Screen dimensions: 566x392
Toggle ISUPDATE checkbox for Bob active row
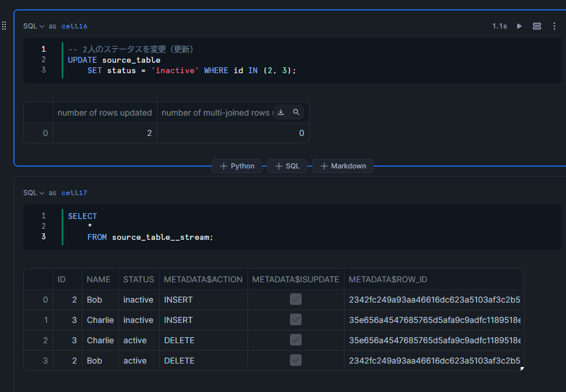point(296,360)
